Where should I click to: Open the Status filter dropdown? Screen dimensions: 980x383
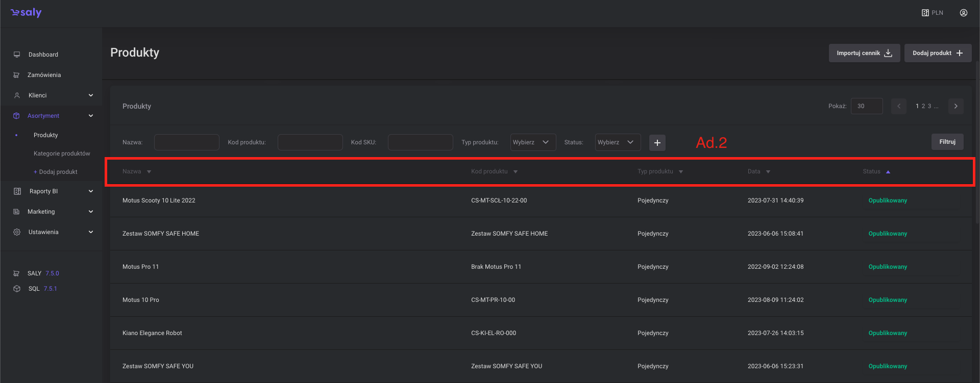[618, 142]
